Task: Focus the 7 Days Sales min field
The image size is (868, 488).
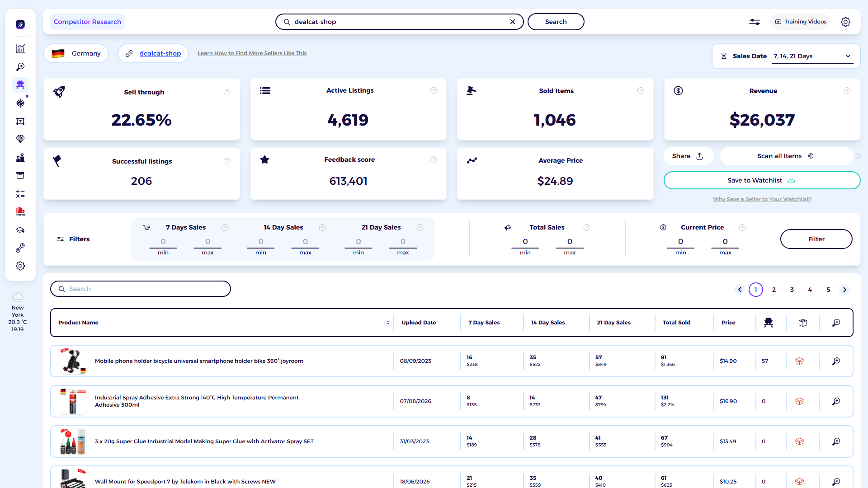Action: (x=163, y=242)
